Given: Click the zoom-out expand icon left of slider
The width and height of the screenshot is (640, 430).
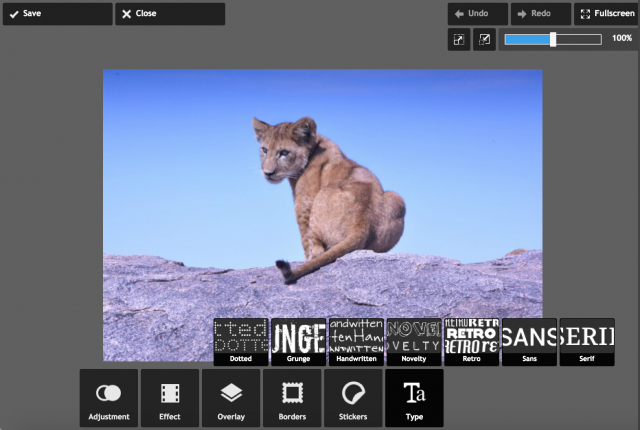Looking at the screenshot, I should coord(458,39).
